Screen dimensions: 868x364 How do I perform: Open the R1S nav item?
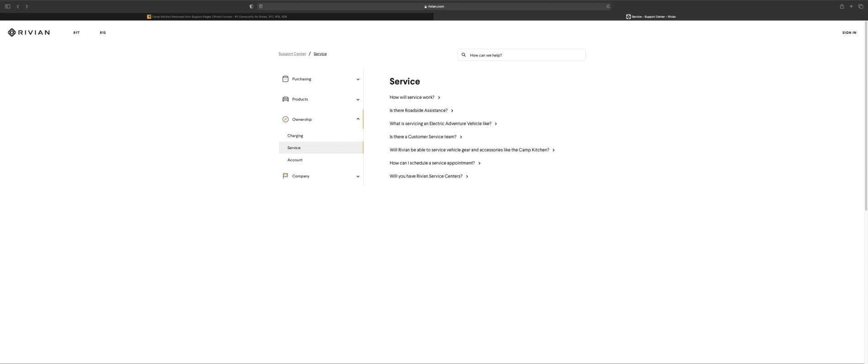[103, 33]
